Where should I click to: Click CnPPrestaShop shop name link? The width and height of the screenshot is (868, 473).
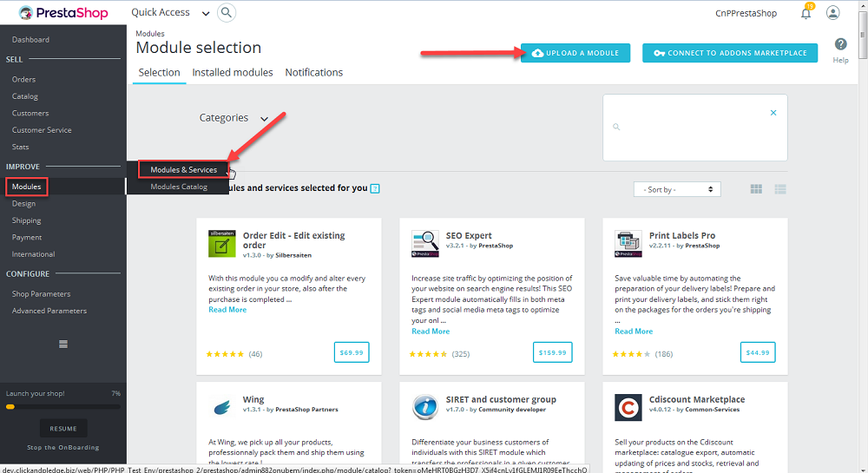click(x=746, y=13)
